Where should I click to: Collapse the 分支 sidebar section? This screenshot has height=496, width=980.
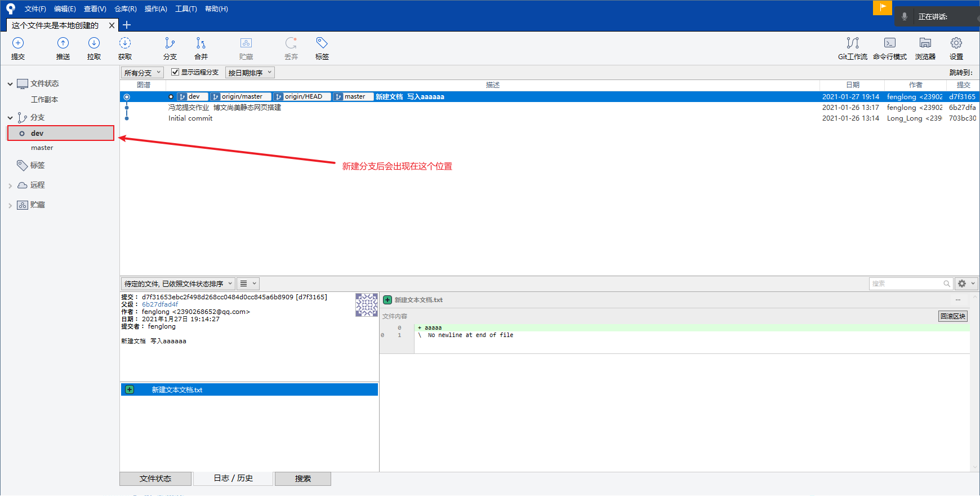click(10, 118)
